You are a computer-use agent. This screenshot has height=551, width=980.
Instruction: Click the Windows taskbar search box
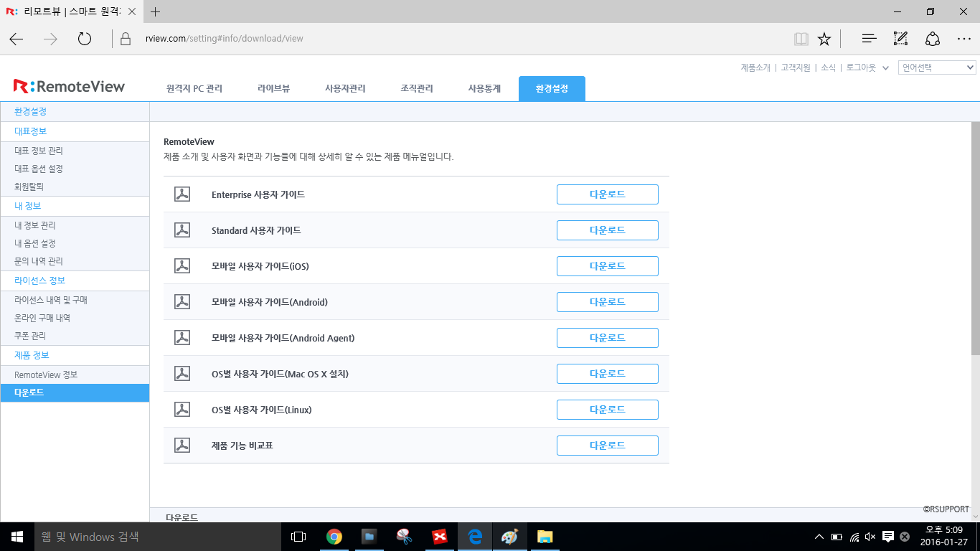click(x=158, y=537)
